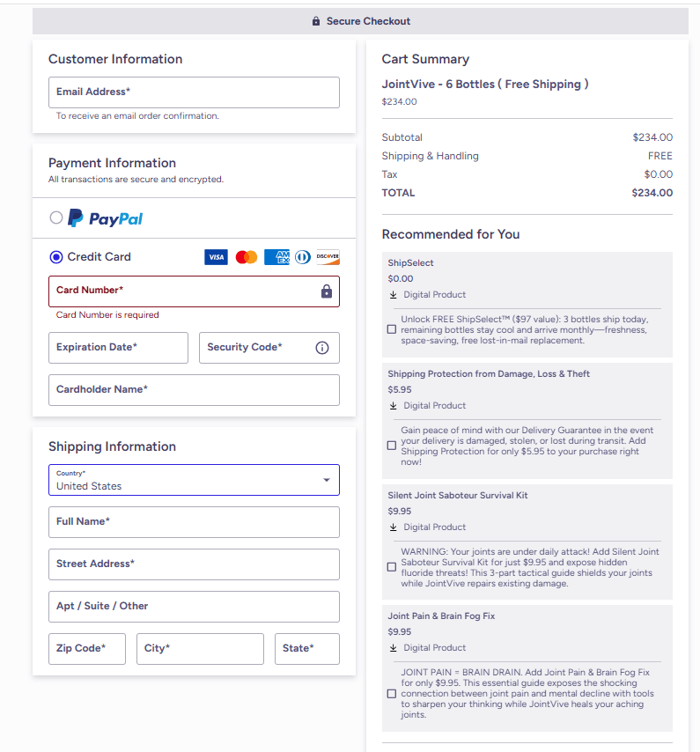Check the Joint Pain & Brain Fog Fix
Screen dimensions: 700x752
391,693
